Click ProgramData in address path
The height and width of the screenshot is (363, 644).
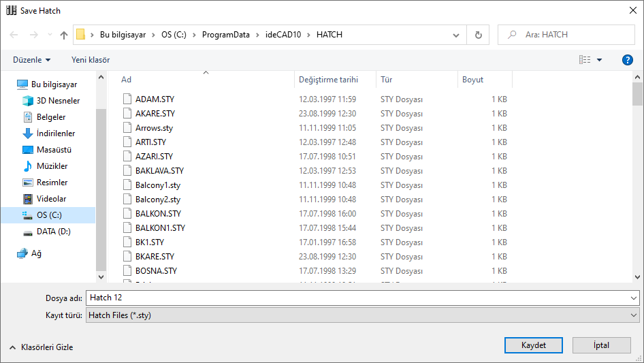pyautogui.click(x=226, y=35)
